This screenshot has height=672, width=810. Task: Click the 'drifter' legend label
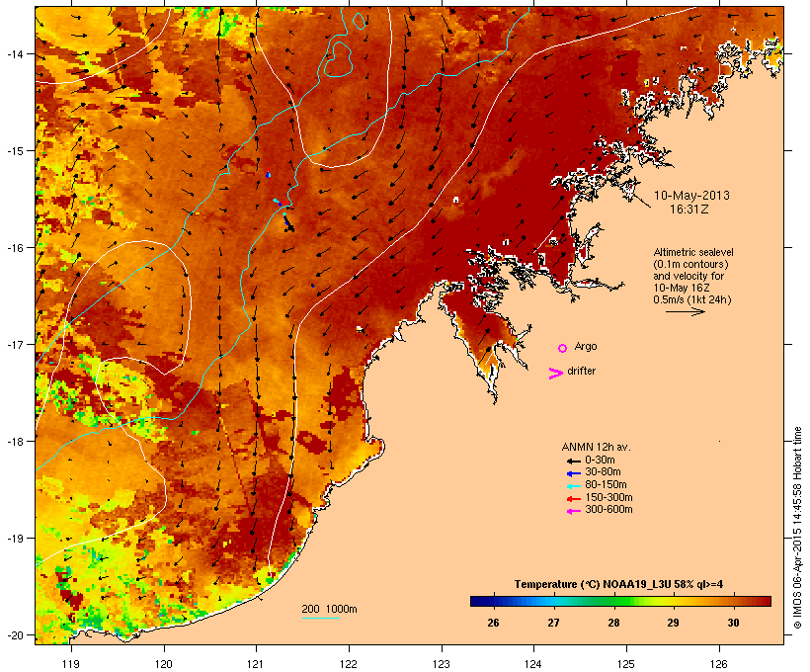[x=581, y=371]
